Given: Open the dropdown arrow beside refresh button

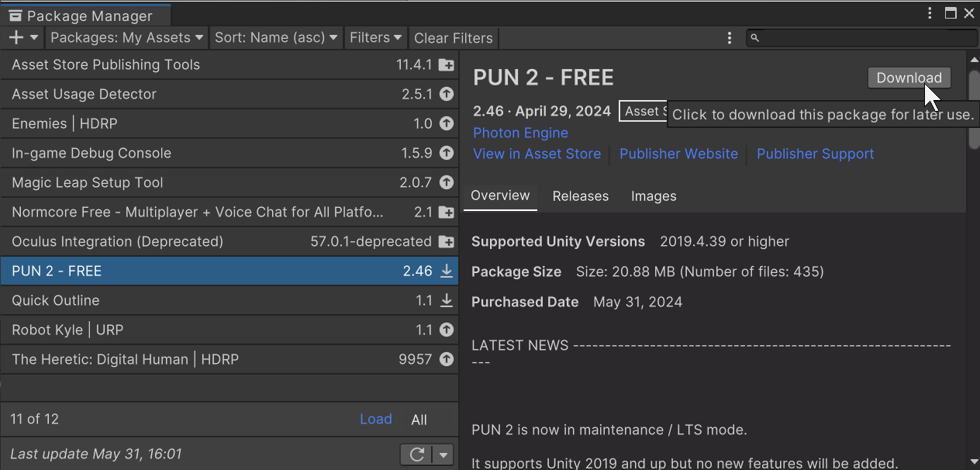Looking at the screenshot, I should coord(443,454).
